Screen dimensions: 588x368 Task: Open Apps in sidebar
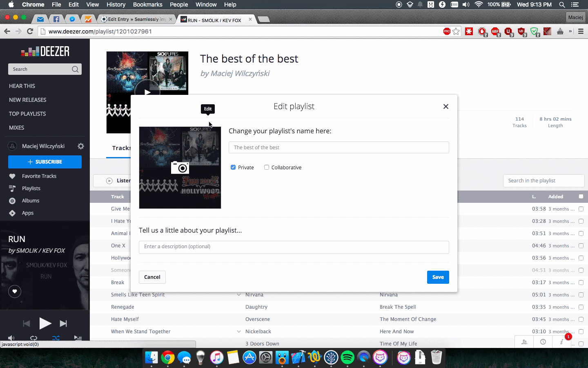pyautogui.click(x=28, y=213)
